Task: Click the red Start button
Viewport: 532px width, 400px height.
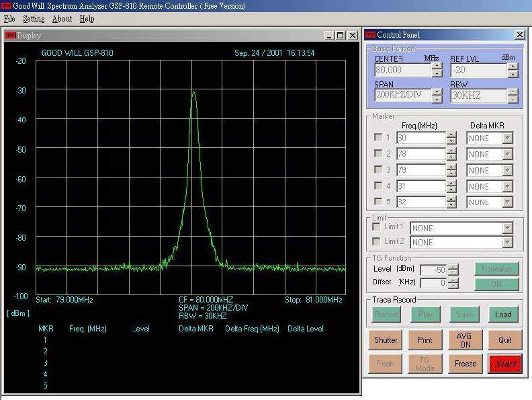Action: point(504,364)
